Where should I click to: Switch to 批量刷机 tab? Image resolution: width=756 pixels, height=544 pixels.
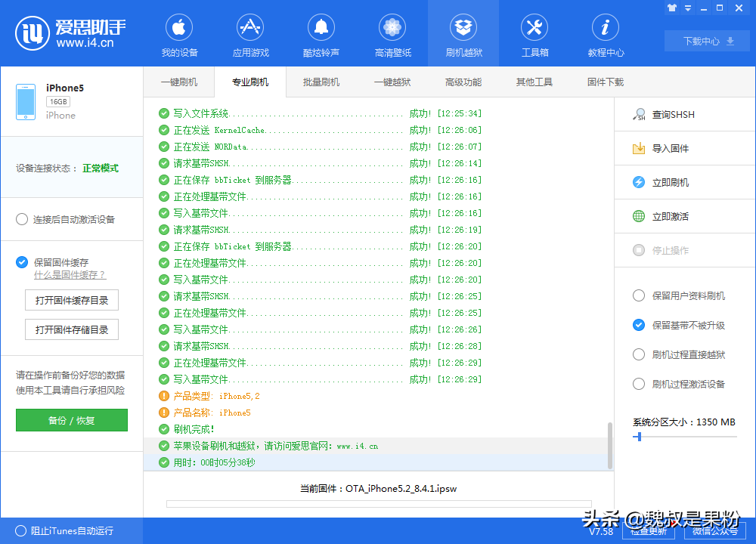321,82
